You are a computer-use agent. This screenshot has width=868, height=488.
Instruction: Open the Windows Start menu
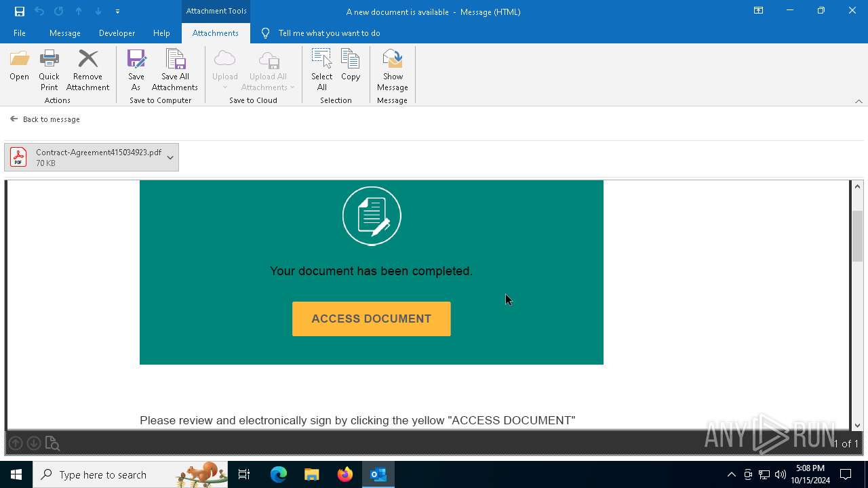coord(16,474)
